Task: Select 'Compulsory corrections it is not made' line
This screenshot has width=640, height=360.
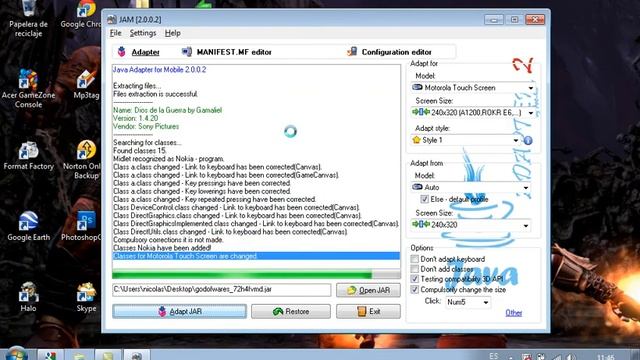Action: tap(168, 240)
